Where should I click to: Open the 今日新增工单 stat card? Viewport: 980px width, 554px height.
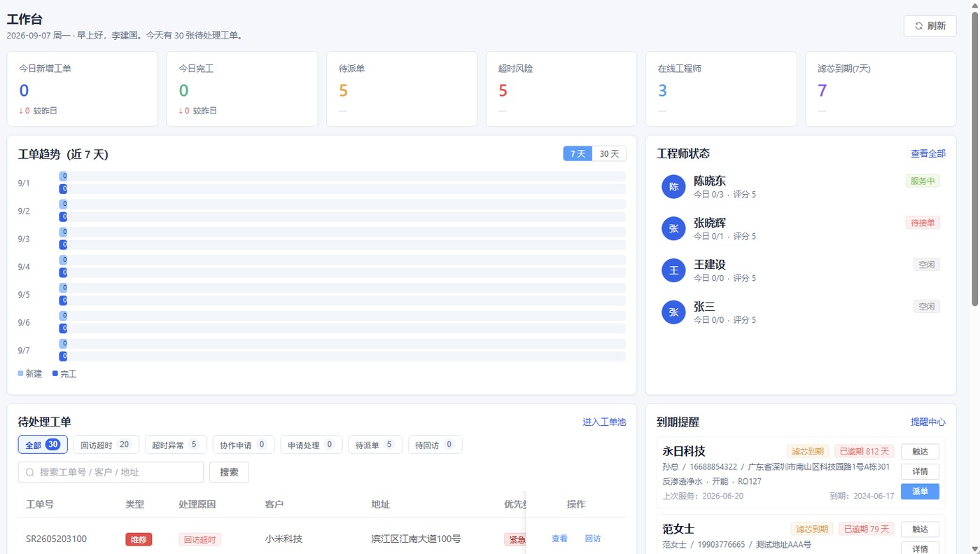coord(83,89)
